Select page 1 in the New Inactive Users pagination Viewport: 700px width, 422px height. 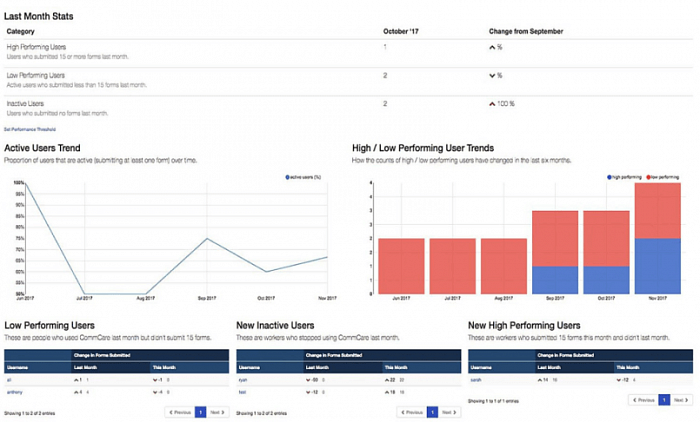432,411
